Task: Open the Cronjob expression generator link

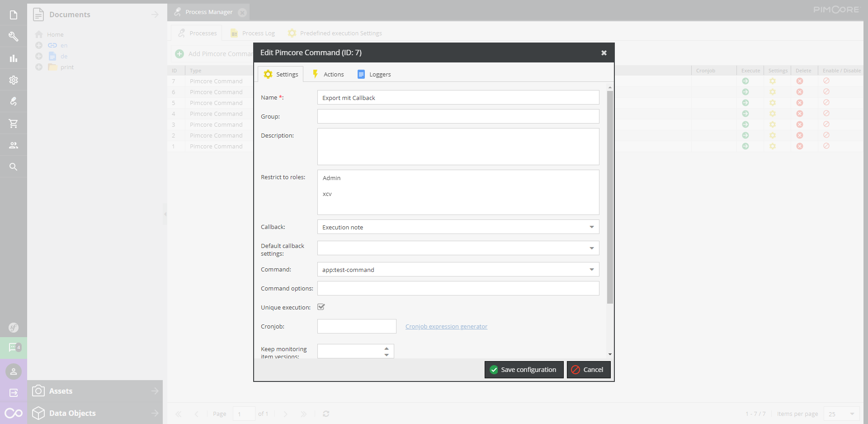Action: (446, 326)
